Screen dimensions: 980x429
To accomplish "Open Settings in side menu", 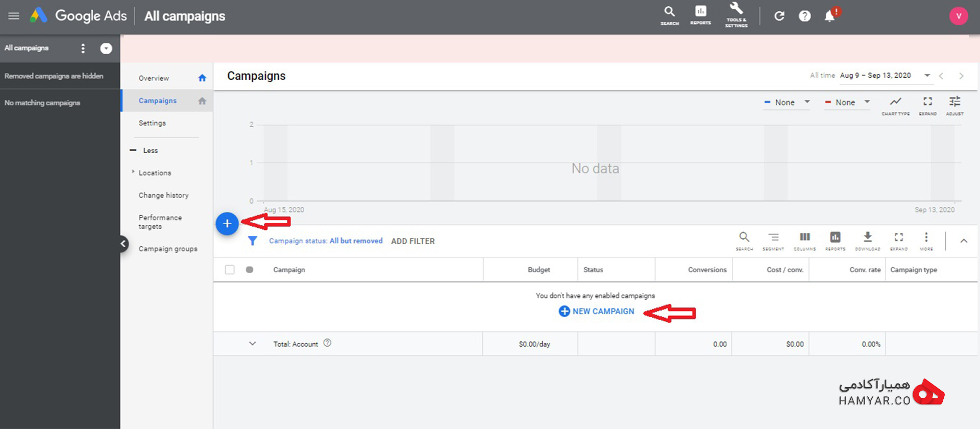I will point(152,124).
